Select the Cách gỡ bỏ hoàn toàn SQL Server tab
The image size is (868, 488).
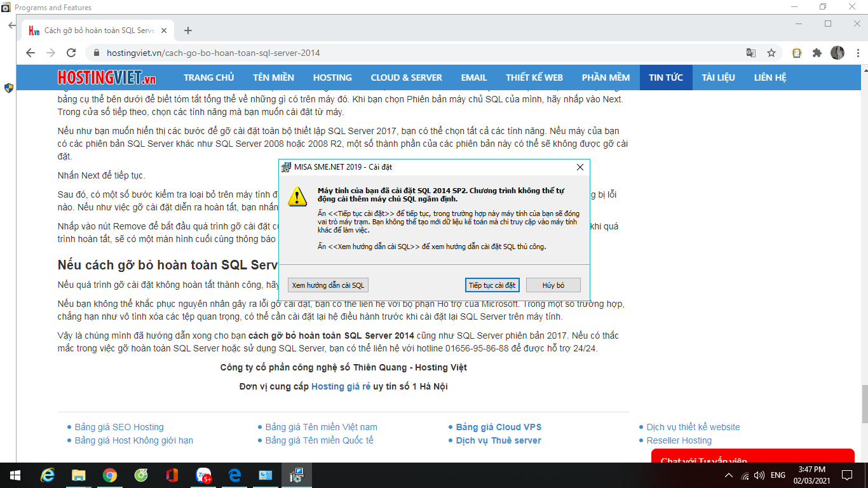(98, 30)
